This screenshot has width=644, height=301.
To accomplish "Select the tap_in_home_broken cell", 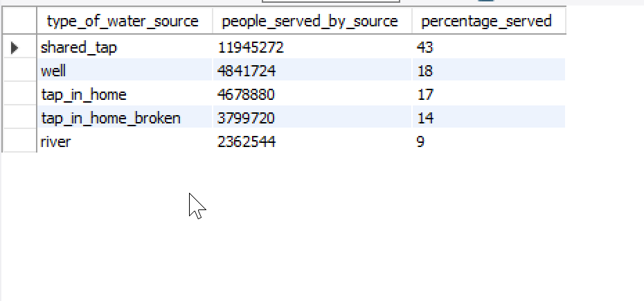I will pyautogui.click(x=111, y=118).
